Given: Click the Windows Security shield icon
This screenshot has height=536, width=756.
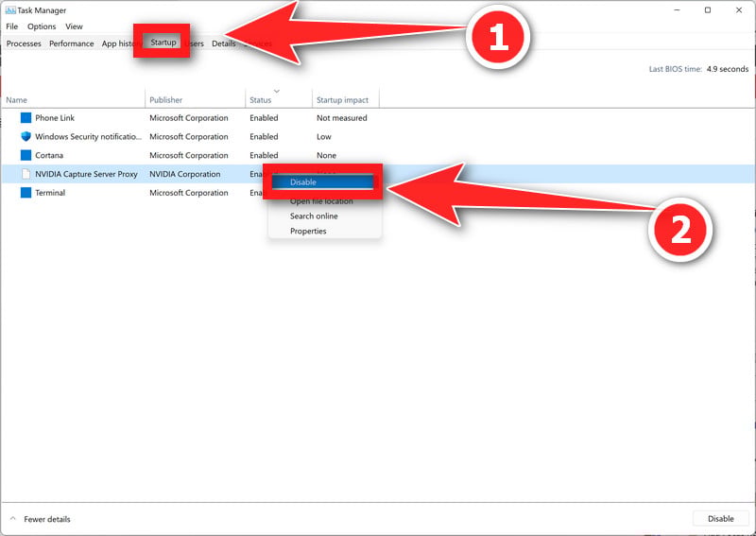Looking at the screenshot, I should pyautogui.click(x=26, y=136).
